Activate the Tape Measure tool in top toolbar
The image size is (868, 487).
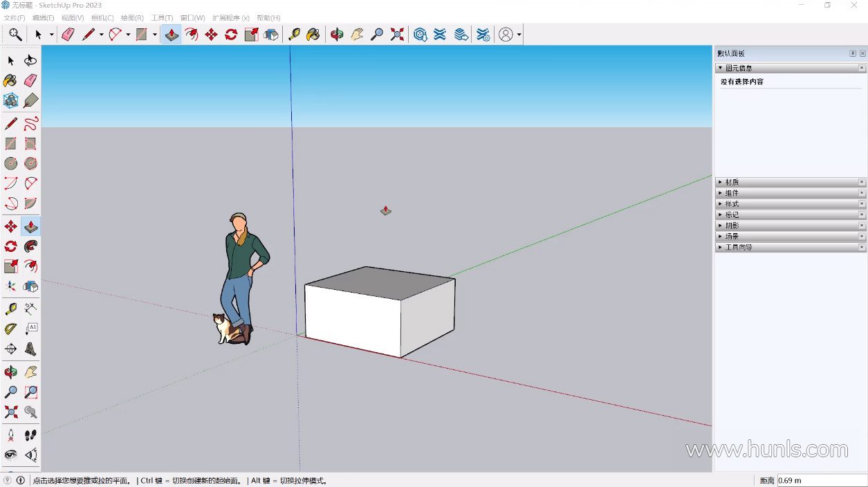294,35
